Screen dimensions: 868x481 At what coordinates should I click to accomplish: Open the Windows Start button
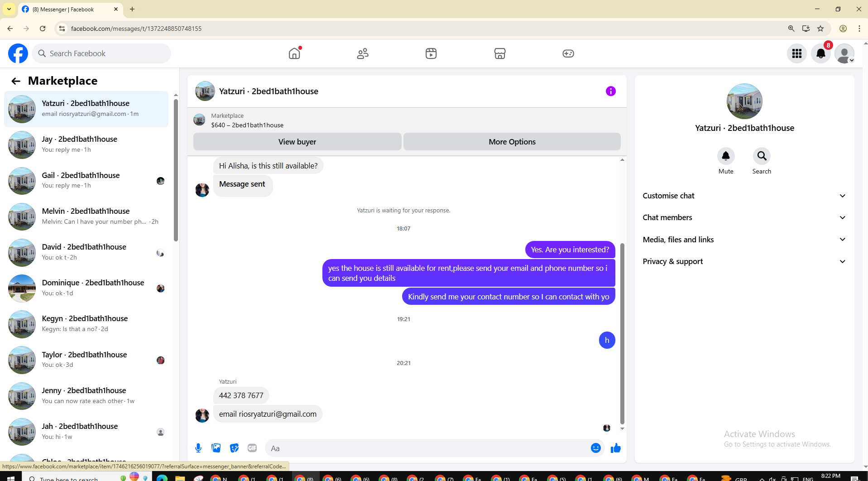11,478
